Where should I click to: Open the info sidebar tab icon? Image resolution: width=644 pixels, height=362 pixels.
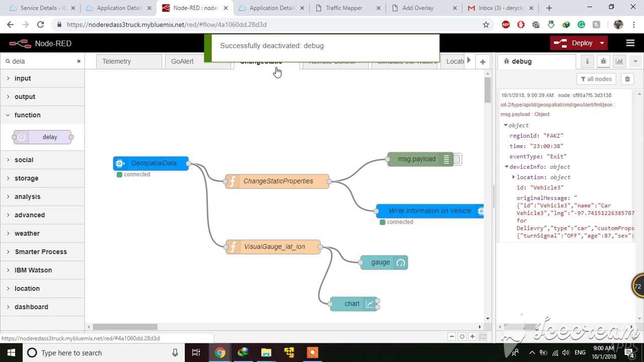coord(587,61)
